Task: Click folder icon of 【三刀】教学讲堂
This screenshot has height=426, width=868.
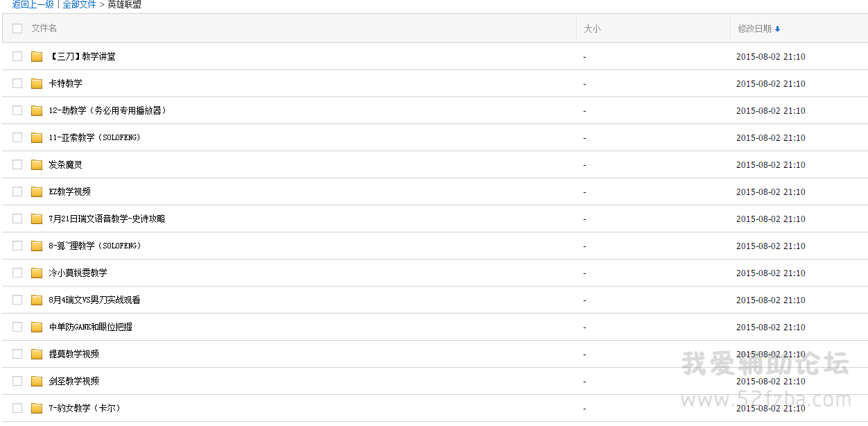Action: (x=37, y=56)
